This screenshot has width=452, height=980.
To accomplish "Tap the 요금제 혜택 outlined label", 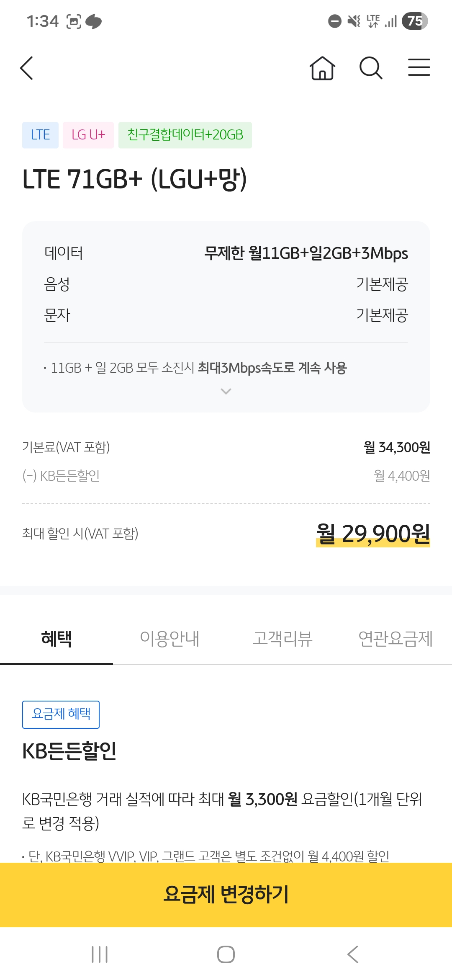I will coord(61,714).
